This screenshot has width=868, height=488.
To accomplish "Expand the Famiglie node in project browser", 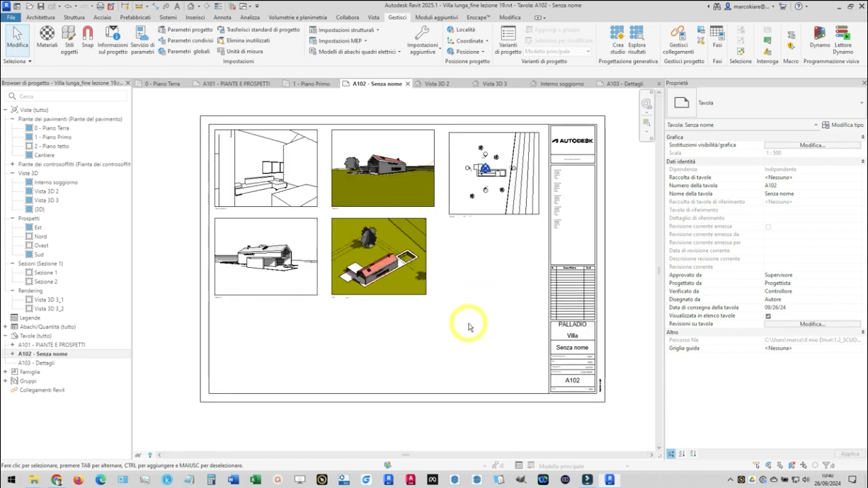I will (x=6, y=372).
